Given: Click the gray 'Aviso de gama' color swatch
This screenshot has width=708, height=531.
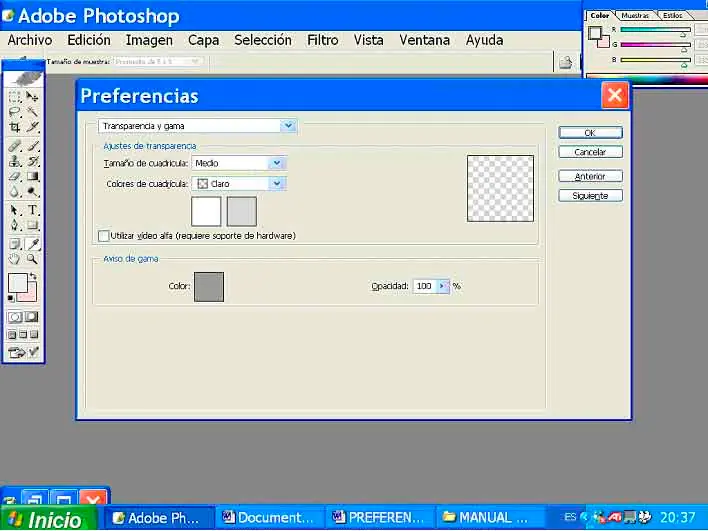Looking at the screenshot, I should point(209,287).
